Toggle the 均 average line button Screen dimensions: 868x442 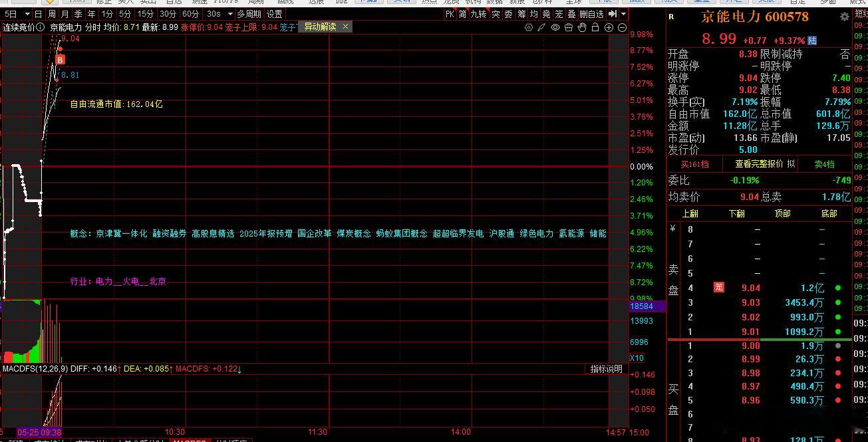534,14
